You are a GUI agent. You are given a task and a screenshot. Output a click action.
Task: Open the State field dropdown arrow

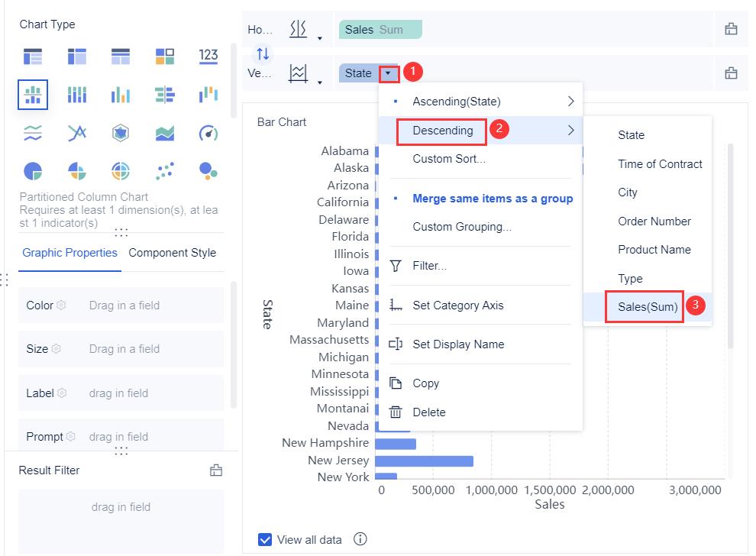click(389, 73)
